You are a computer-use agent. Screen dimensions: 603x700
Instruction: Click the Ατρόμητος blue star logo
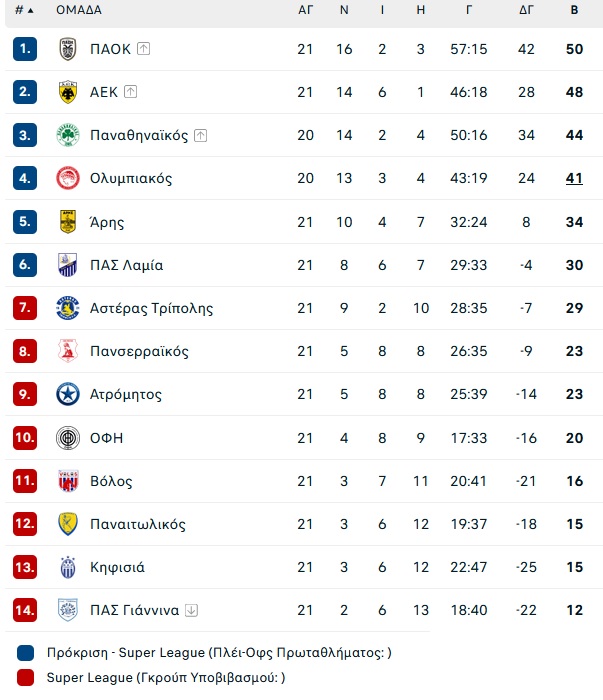[x=68, y=394]
